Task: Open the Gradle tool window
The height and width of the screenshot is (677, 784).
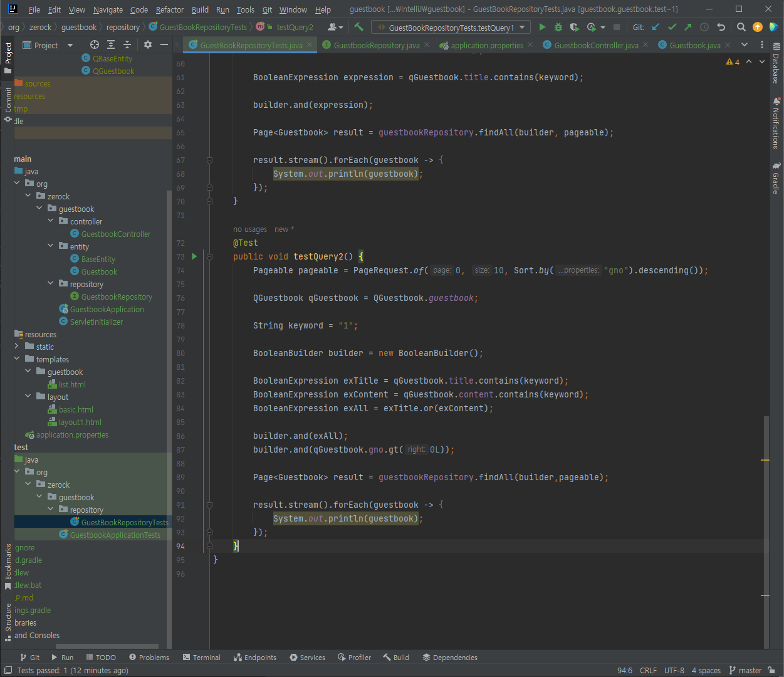Action: [776, 178]
